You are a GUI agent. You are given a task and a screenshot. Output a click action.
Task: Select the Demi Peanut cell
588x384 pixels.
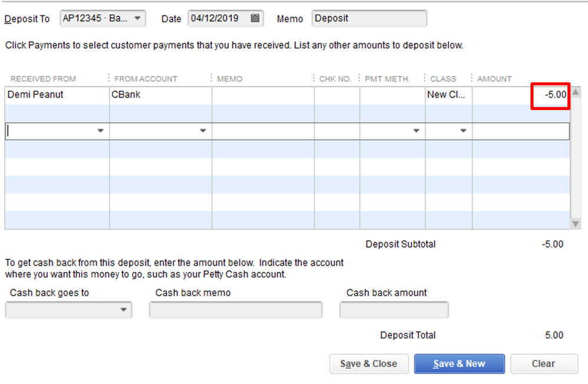coord(57,95)
